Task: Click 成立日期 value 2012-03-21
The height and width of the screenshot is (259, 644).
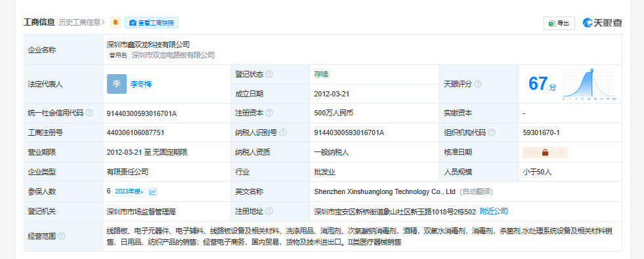Action: coord(332,94)
